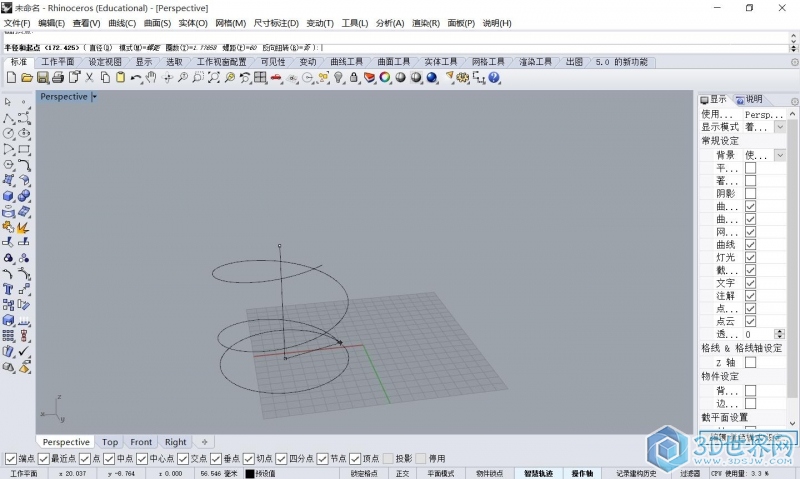Click the Save disk icon
Image resolution: width=800 pixels, height=479 pixels.
point(42,78)
